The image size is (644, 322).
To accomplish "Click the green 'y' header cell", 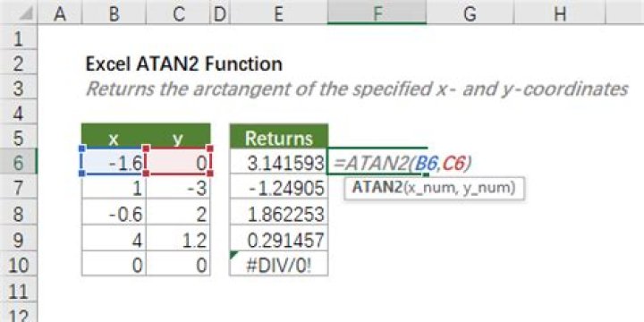I will click(178, 137).
